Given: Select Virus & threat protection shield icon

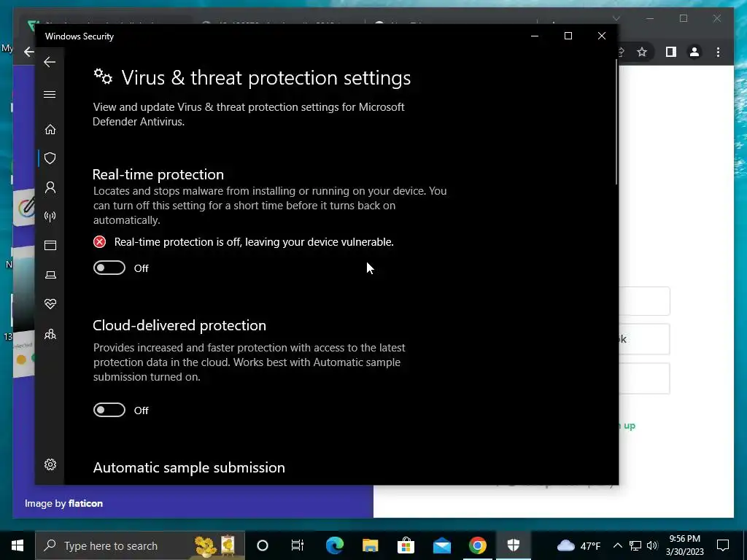Looking at the screenshot, I should (x=50, y=158).
